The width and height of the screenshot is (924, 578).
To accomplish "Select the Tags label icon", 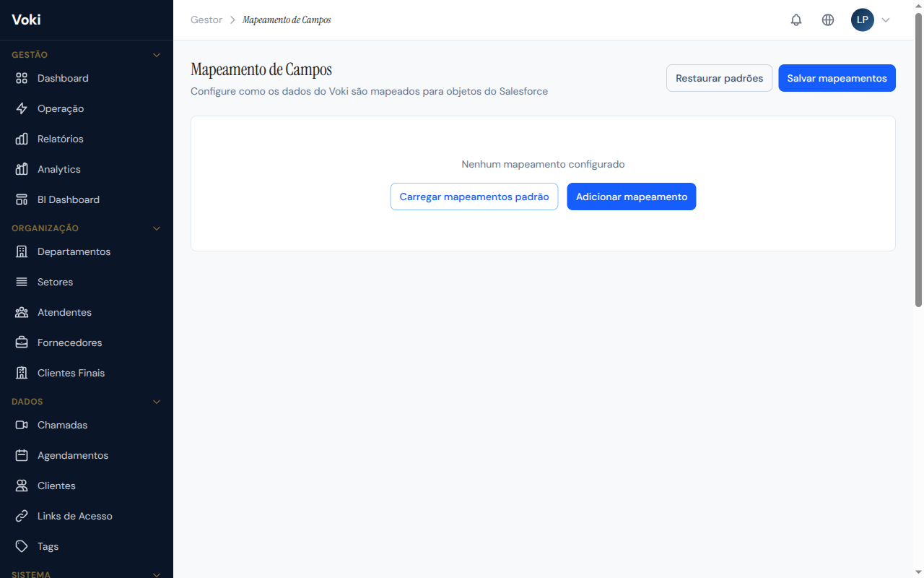I will (22, 546).
